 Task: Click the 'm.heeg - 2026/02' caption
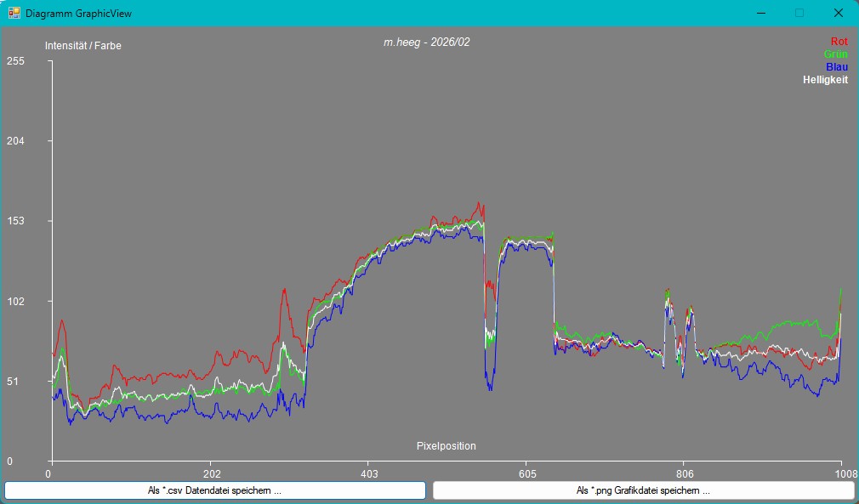pos(426,42)
